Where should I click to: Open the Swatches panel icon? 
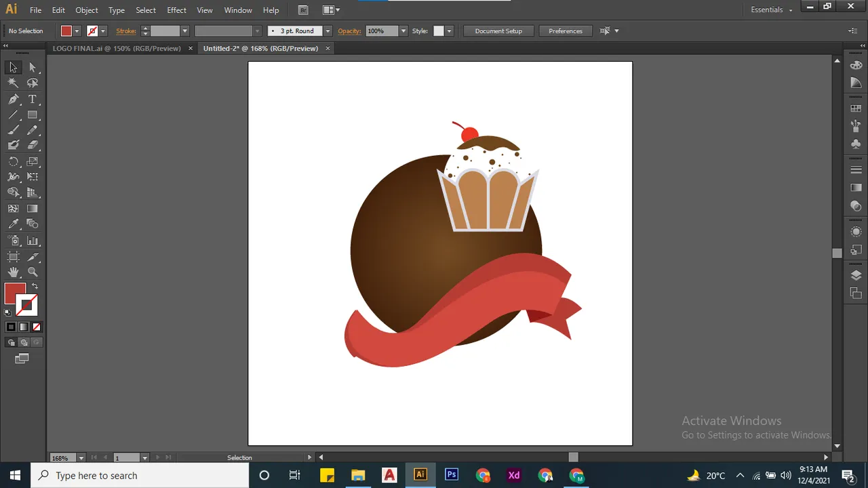click(x=856, y=108)
